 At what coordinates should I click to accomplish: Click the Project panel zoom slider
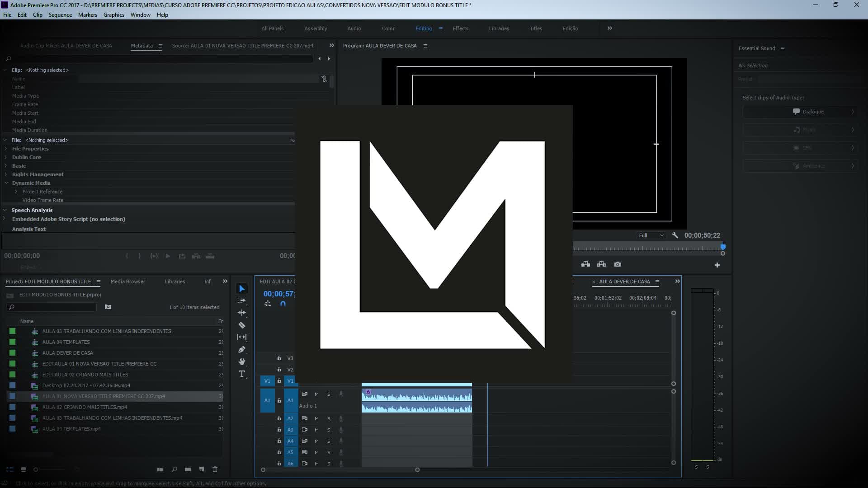[36, 469]
